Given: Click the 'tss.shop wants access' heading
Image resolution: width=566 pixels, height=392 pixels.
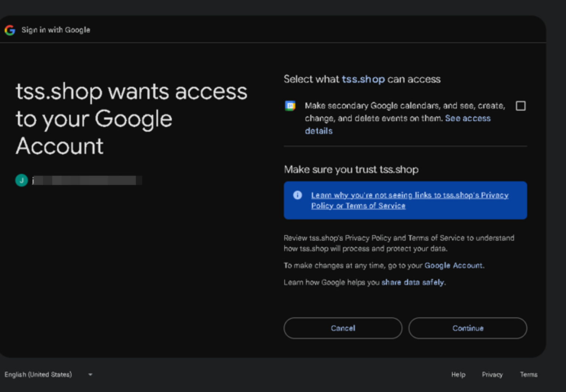Looking at the screenshot, I should point(131,119).
